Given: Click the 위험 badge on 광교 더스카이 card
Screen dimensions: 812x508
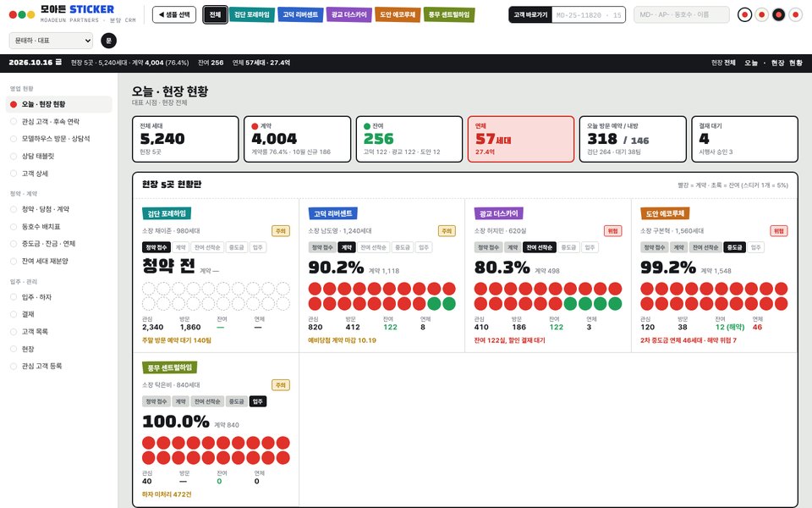Looking at the screenshot, I should (x=612, y=230).
